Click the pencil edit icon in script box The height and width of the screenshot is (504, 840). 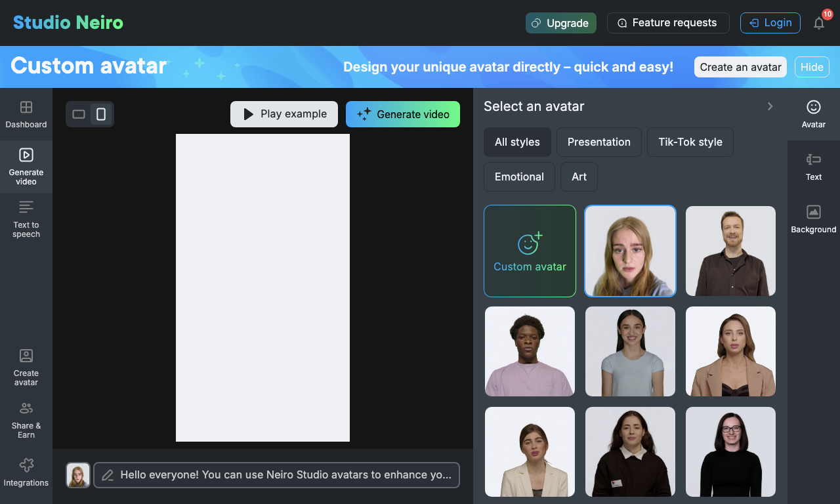(108, 475)
